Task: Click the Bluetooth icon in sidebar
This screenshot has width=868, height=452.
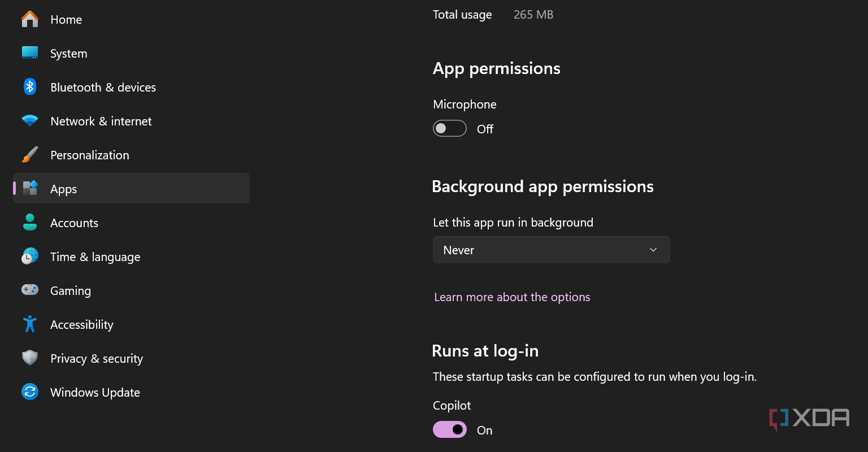Action: pos(30,87)
